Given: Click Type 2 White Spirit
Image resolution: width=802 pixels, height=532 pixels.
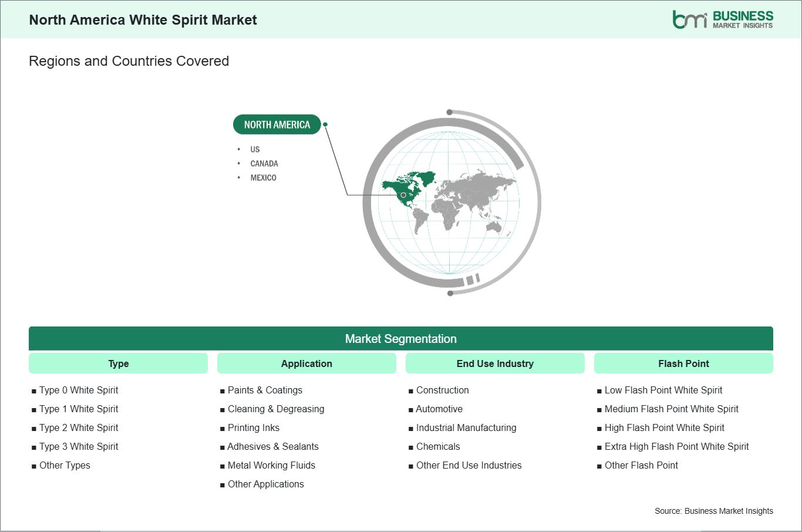Looking at the screenshot, I should [79, 427].
